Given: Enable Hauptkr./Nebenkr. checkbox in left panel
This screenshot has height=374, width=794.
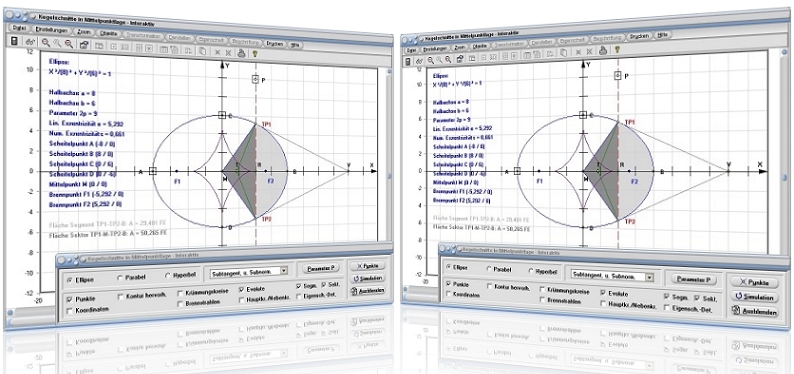Looking at the screenshot, I should tap(242, 300).
